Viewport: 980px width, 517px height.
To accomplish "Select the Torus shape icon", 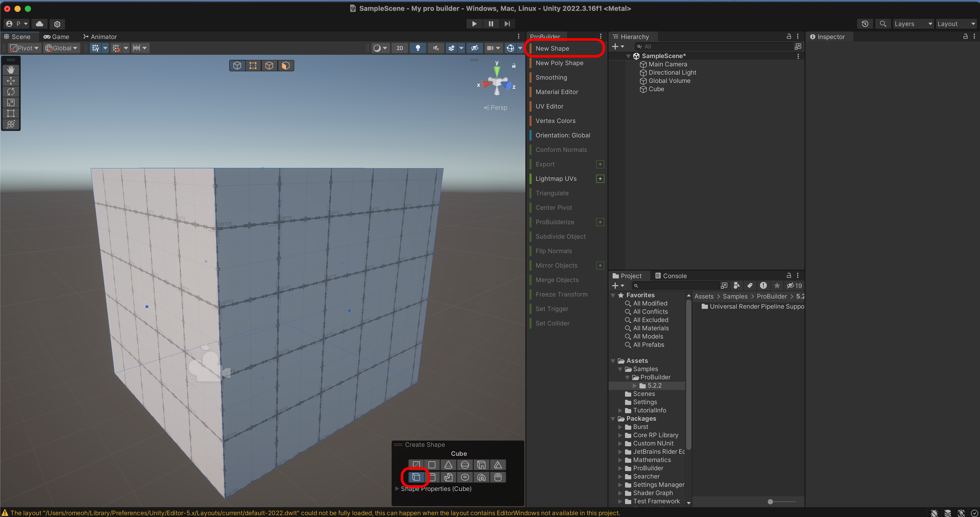I will 464,477.
